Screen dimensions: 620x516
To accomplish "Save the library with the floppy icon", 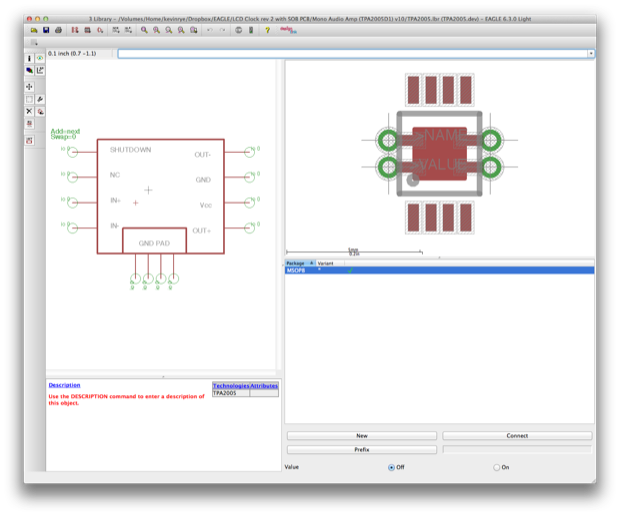I will [x=46, y=30].
